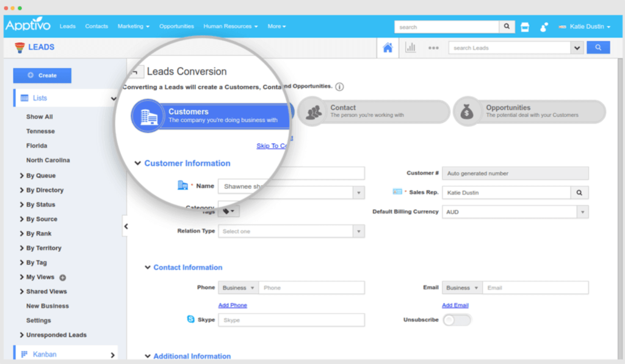
Task: Click the Customers conversion card icon
Action: coord(147,115)
